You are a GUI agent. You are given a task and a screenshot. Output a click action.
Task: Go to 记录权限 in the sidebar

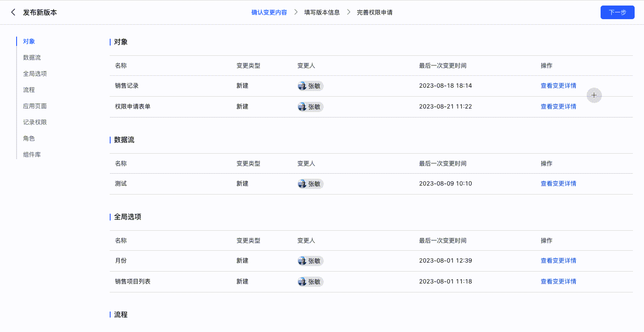tap(35, 122)
